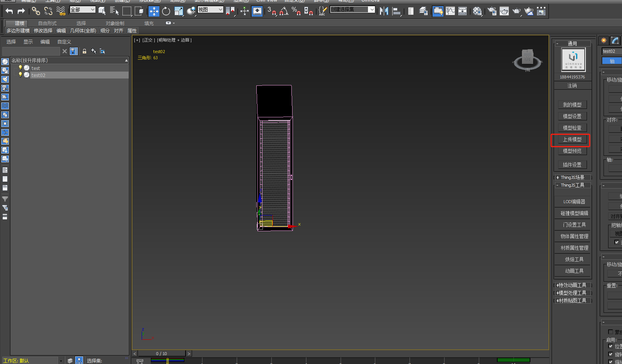Click the Scene Explorer search field

[x=31, y=51]
